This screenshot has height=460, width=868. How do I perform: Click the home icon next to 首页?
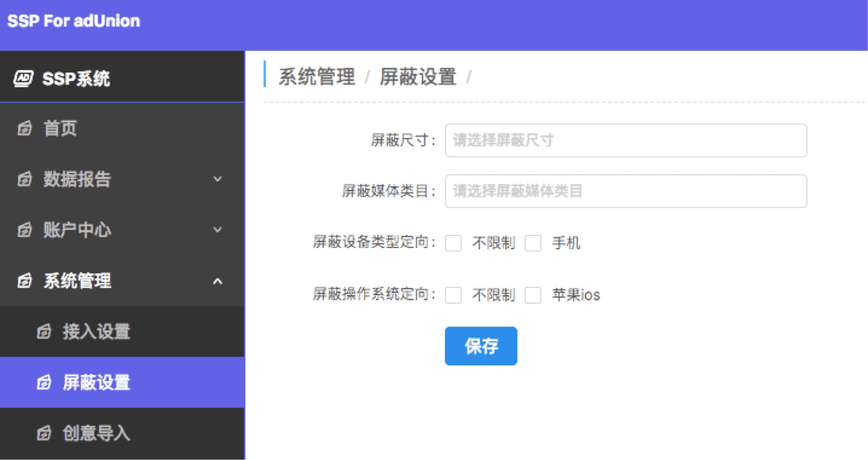(24, 128)
